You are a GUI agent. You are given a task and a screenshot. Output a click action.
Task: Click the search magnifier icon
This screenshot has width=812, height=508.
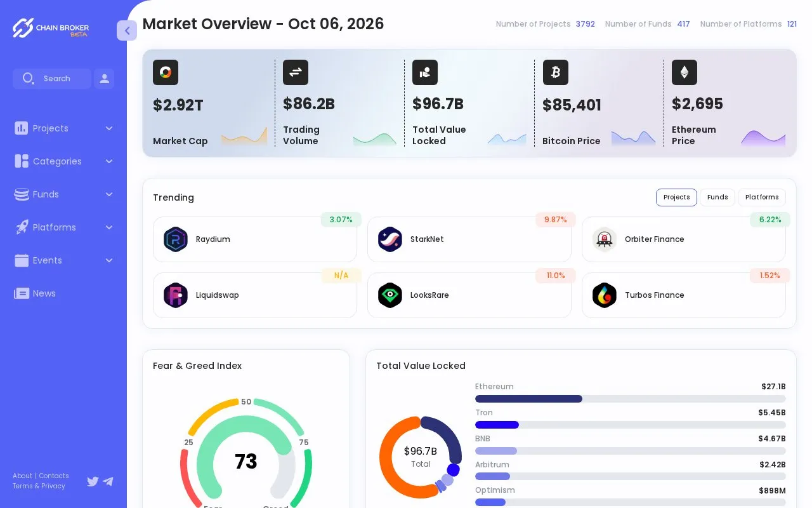coord(28,78)
